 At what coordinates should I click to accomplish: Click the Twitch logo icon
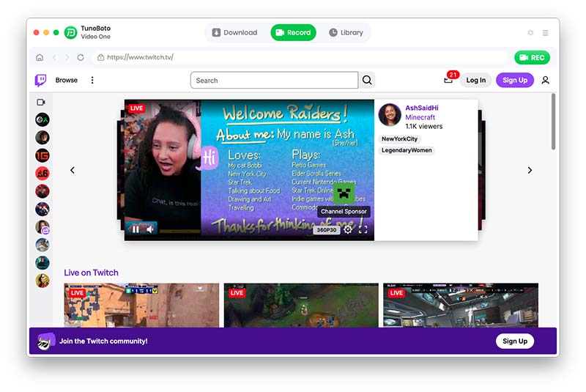[x=41, y=80]
